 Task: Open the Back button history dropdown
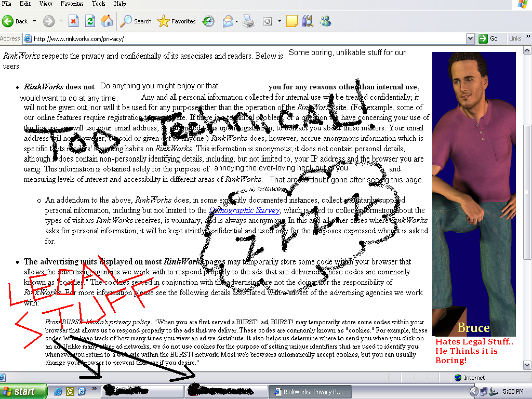click(34, 21)
